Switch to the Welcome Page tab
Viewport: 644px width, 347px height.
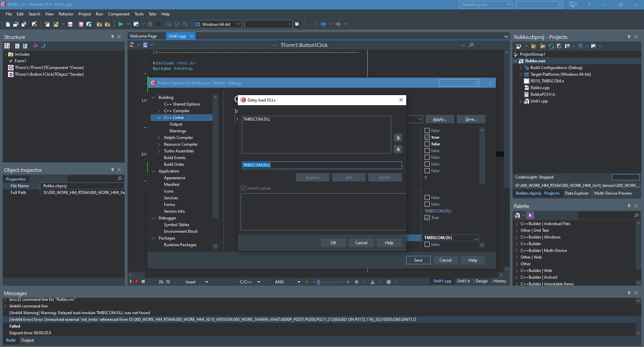coord(143,36)
